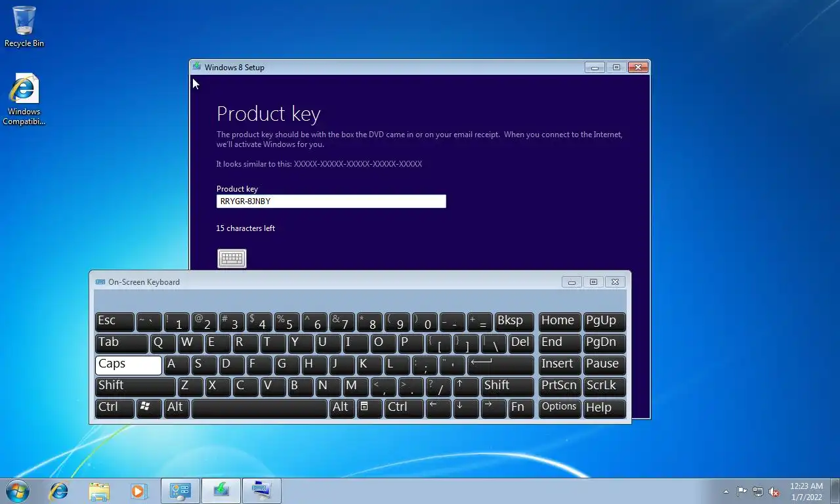Viewport: 840px width, 504px height.
Task: Click the Q key
Action: point(163,343)
